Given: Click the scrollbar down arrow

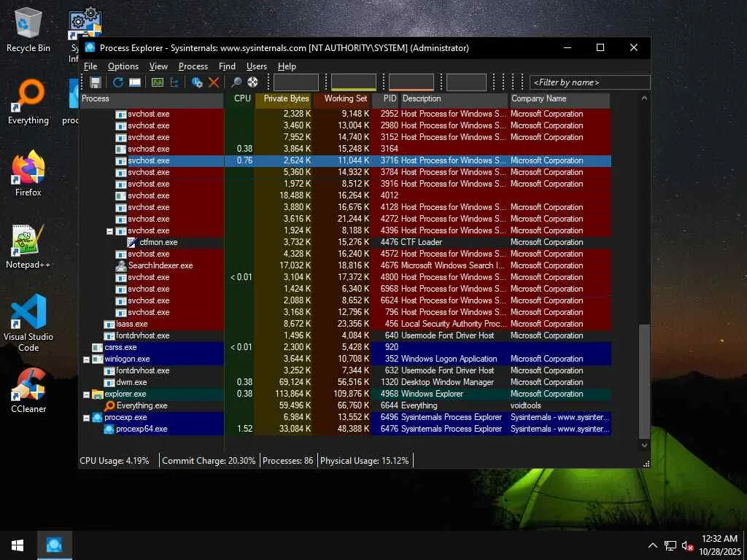Looking at the screenshot, I should [644, 446].
